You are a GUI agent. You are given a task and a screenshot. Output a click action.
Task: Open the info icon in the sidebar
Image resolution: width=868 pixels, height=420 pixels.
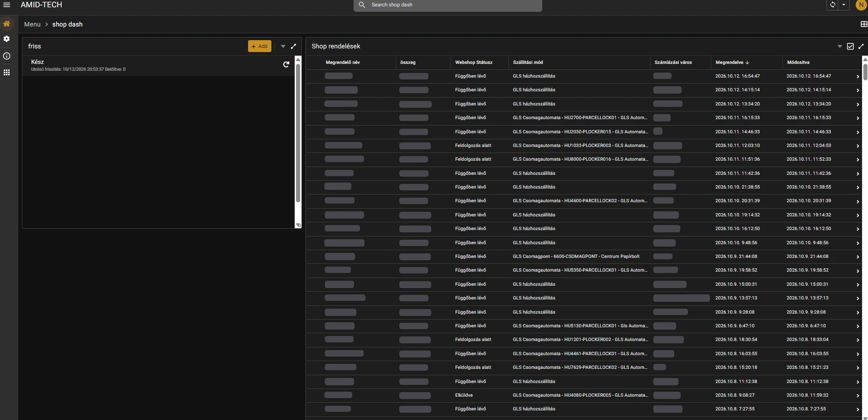(6, 56)
